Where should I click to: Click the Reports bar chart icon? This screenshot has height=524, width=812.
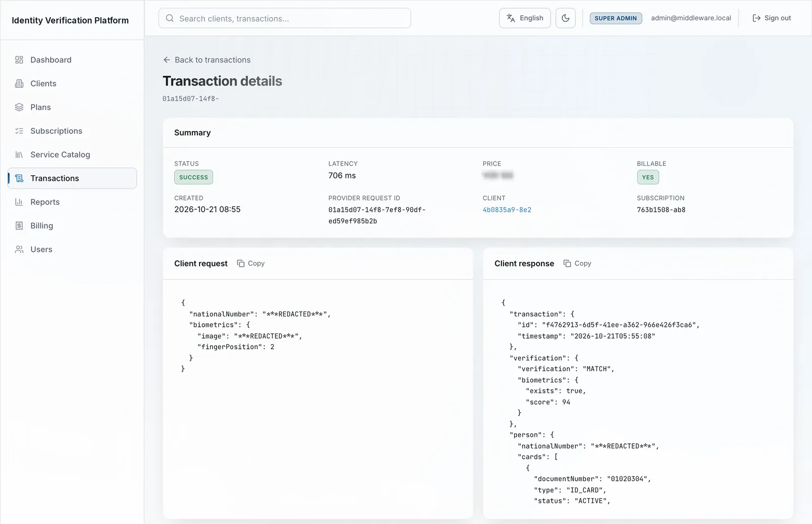(19, 202)
